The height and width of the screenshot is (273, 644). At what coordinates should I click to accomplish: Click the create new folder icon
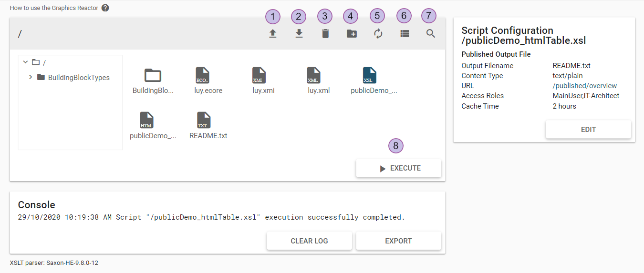352,34
